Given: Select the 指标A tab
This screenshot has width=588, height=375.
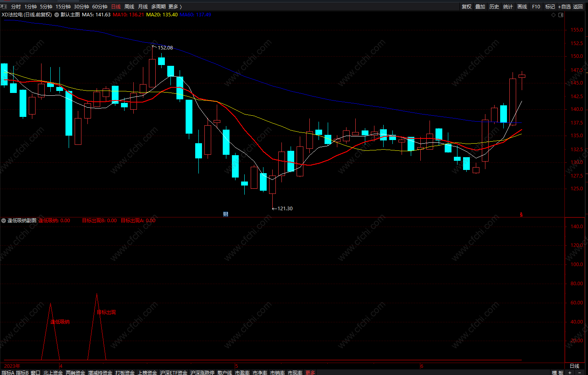Looking at the screenshot, I should pyautogui.click(x=8, y=373).
